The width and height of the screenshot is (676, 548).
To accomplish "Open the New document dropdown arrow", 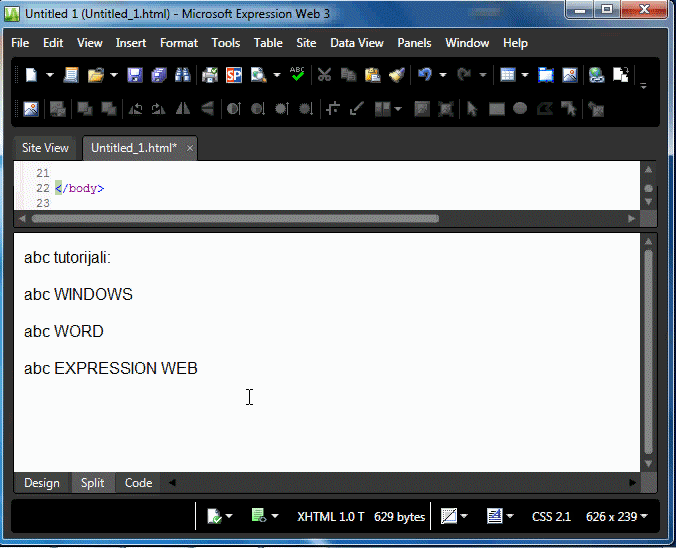I will pyautogui.click(x=50, y=76).
